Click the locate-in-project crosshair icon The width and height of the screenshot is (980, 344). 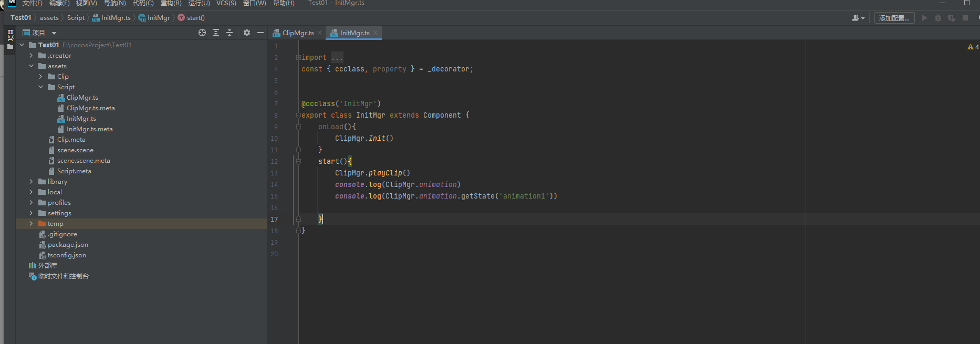coord(202,33)
